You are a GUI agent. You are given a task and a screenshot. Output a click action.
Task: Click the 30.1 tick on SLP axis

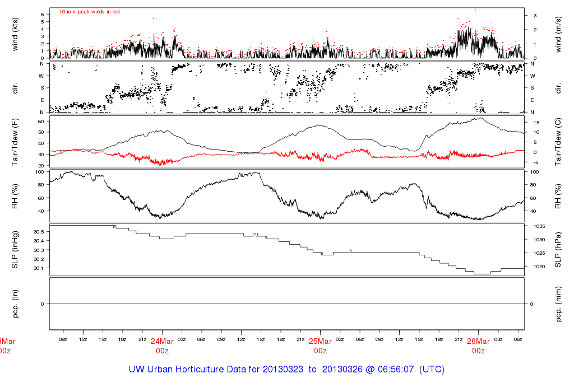(39, 268)
